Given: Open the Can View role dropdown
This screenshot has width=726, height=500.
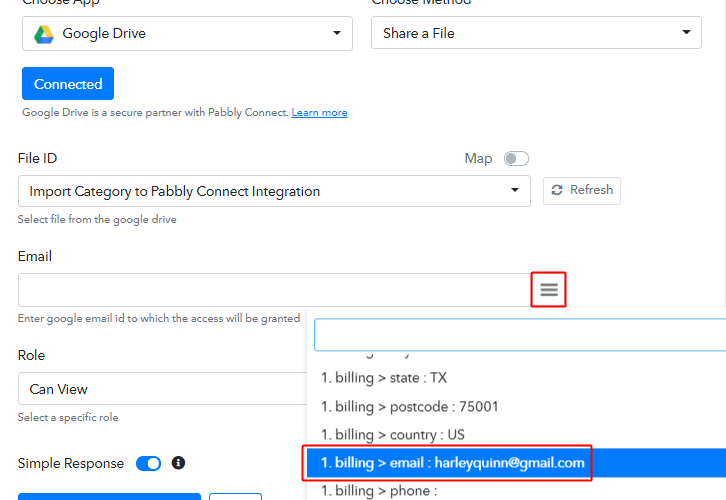Looking at the screenshot, I should (x=163, y=389).
